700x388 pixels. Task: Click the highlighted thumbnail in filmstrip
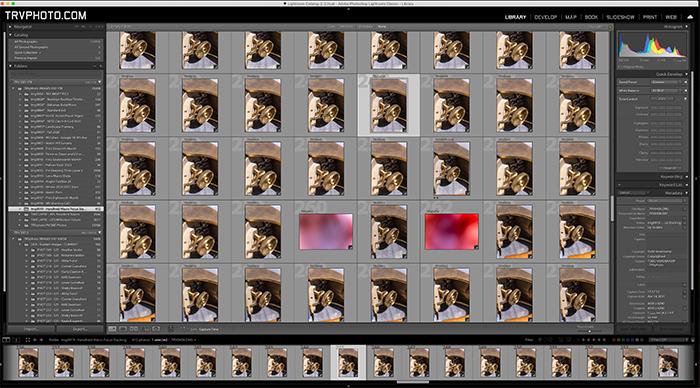point(348,362)
